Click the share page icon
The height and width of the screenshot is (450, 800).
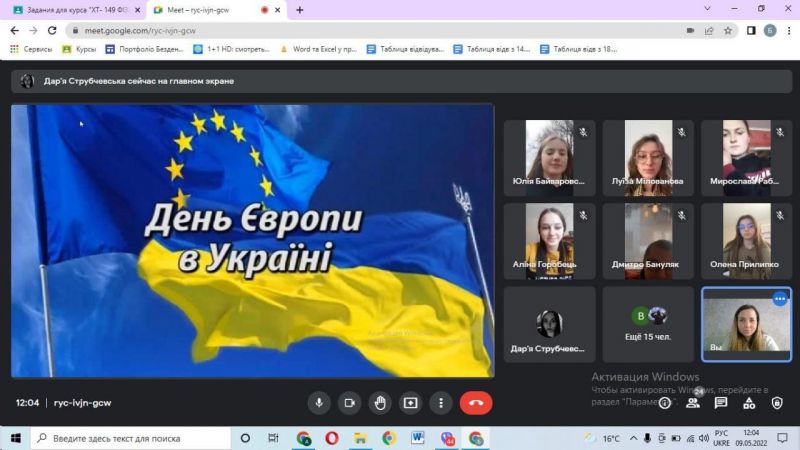pos(709,31)
